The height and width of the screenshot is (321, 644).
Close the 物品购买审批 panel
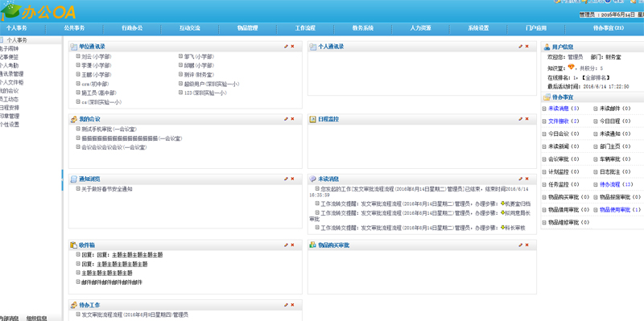[527, 245]
